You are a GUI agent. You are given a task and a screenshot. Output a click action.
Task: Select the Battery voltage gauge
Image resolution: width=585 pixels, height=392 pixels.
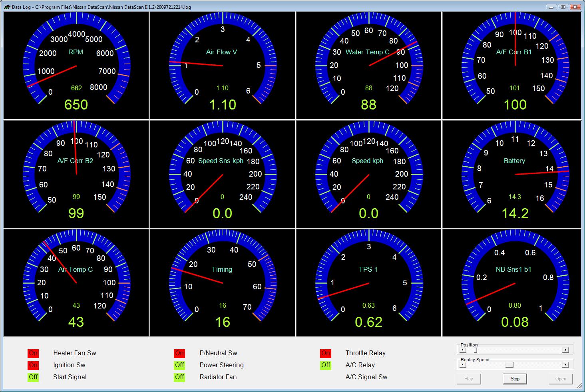click(x=515, y=174)
